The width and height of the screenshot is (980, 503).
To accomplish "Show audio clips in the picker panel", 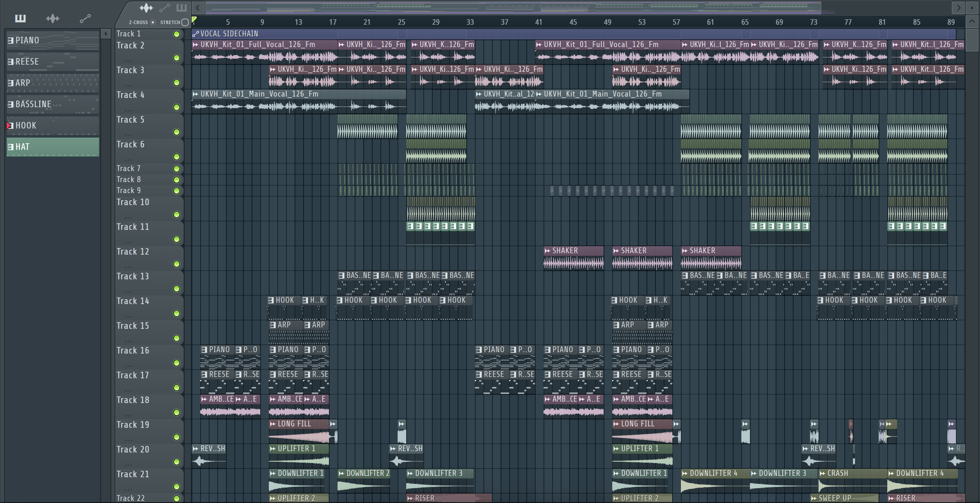I will coord(53,18).
